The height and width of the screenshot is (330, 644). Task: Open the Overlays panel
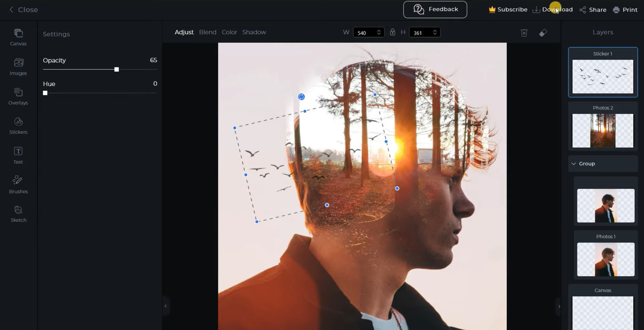click(x=18, y=96)
